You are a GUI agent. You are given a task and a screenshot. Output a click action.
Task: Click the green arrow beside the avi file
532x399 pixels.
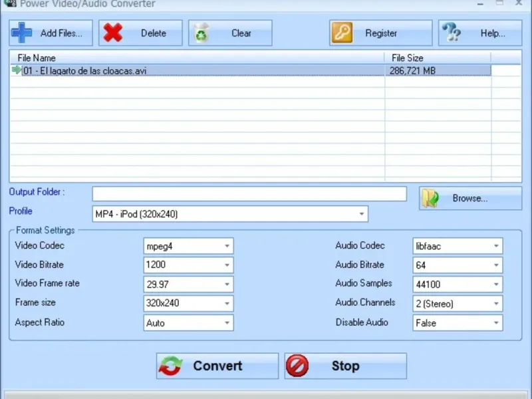[x=16, y=70]
